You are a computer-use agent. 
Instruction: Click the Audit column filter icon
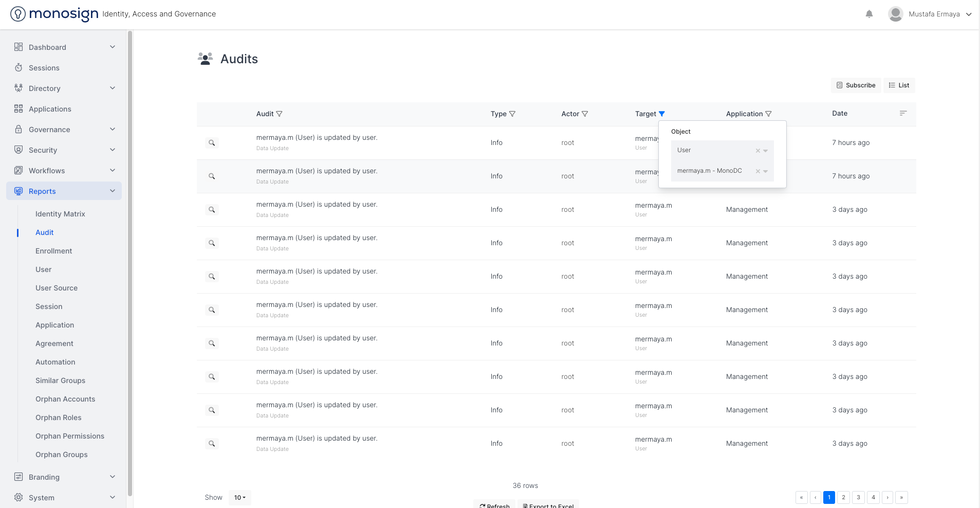[280, 114]
